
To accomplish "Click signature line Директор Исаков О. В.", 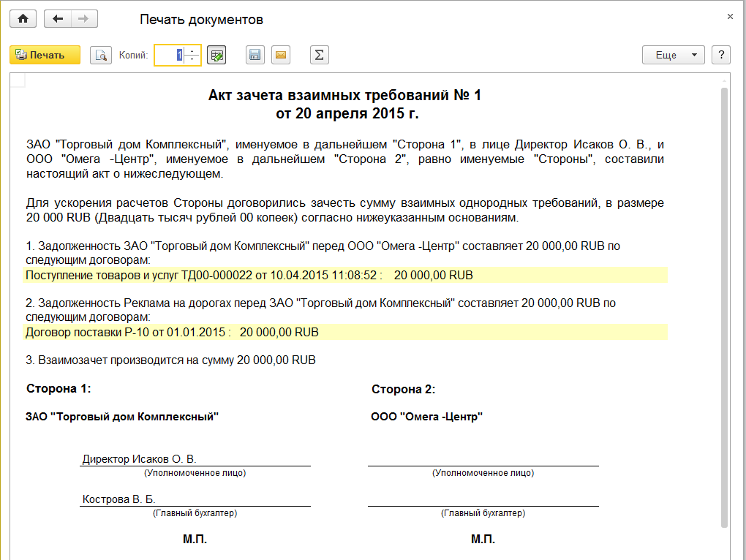I will point(140,459).
